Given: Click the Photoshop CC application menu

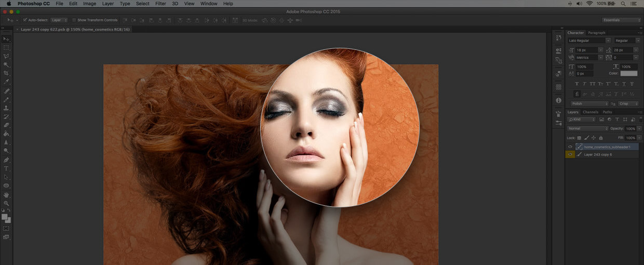Looking at the screenshot, I should [x=34, y=4].
